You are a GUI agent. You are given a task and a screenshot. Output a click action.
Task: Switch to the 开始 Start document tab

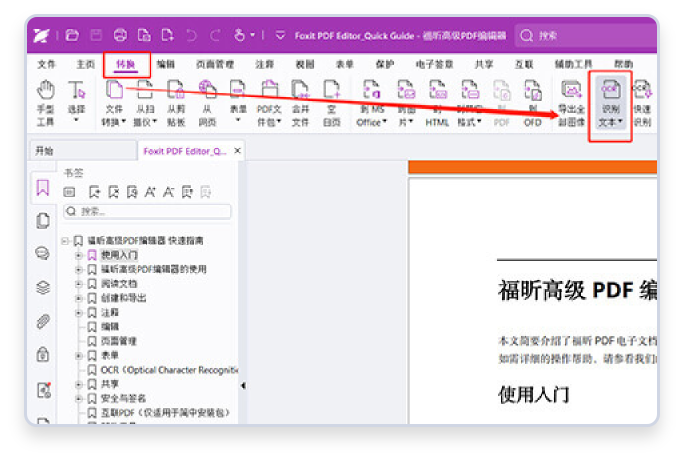(83, 151)
